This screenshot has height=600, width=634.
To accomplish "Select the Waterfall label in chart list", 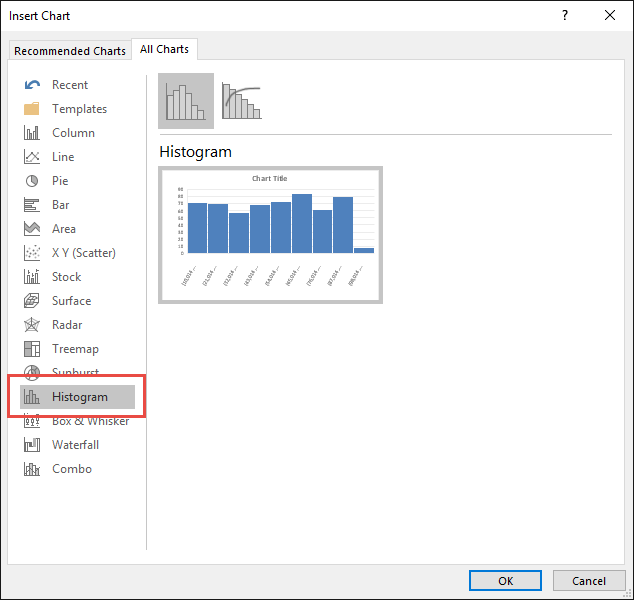I will 76,445.
